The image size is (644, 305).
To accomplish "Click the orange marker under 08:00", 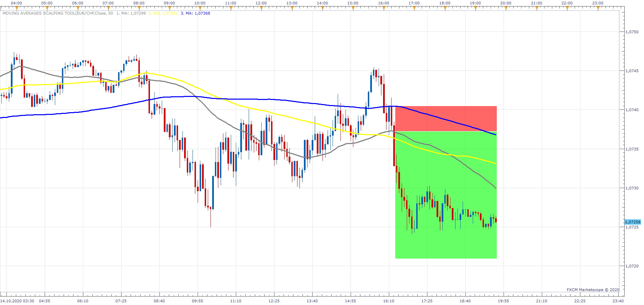I will pos(139,8).
